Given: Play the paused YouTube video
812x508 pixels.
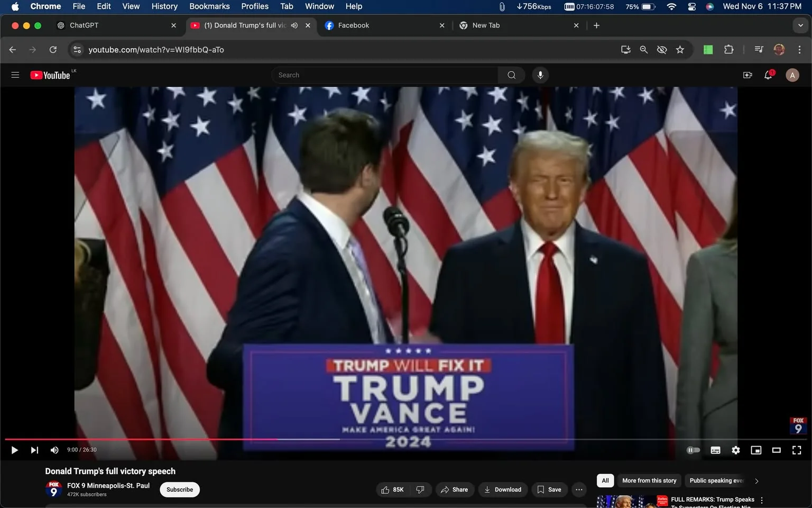Looking at the screenshot, I should pos(15,450).
